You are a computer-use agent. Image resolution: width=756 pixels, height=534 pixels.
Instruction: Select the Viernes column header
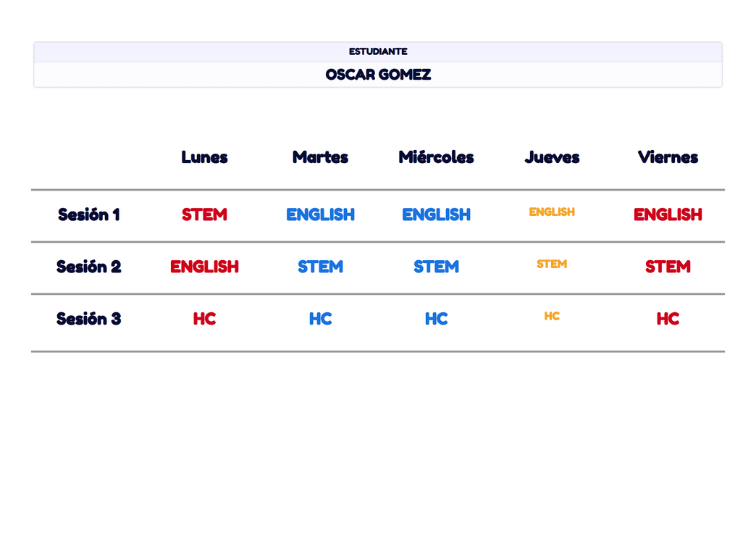tap(668, 157)
